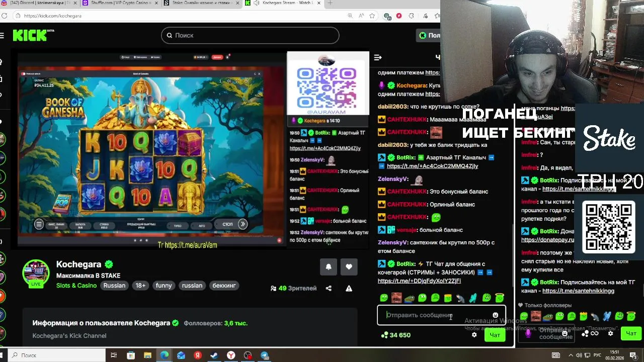Zoom page via magnifier icon in address bar

[x=350, y=16]
